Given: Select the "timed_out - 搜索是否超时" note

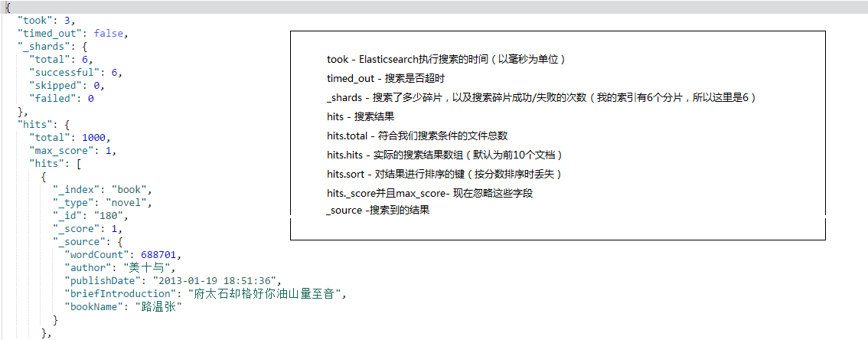Looking at the screenshot, I should [x=386, y=79].
